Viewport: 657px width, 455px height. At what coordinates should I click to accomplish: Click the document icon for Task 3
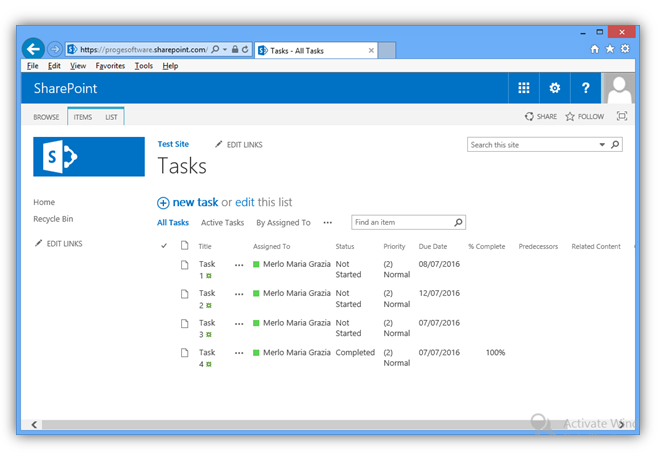tap(184, 323)
